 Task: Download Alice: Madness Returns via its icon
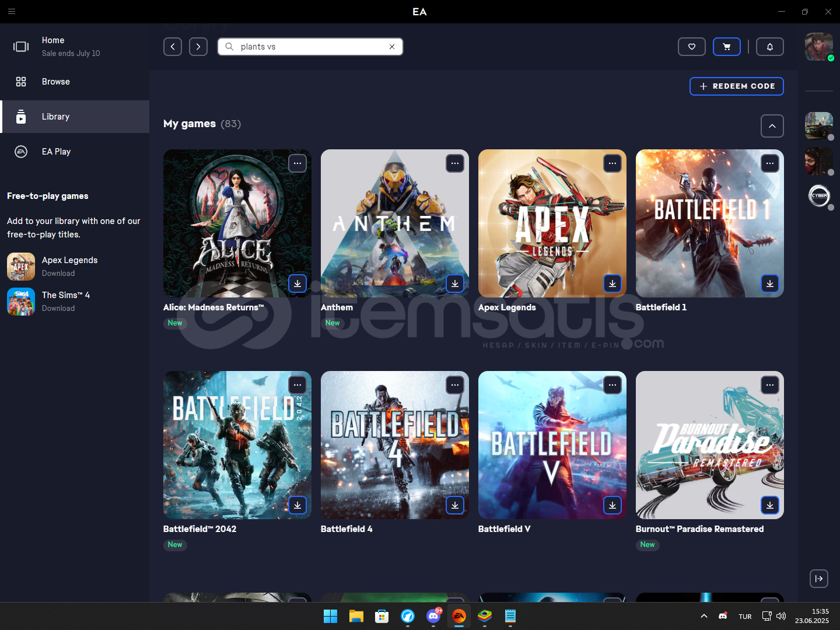pyautogui.click(x=297, y=283)
